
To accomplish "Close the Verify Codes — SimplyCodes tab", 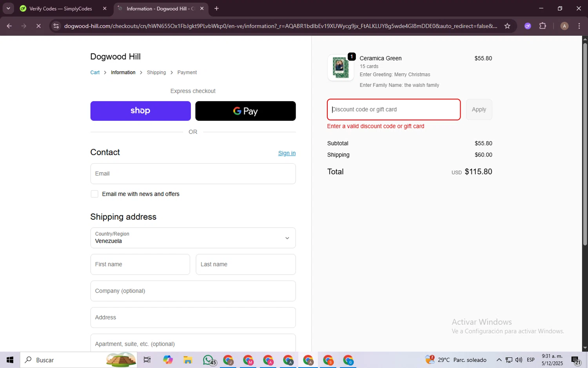I will (x=105, y=9).
